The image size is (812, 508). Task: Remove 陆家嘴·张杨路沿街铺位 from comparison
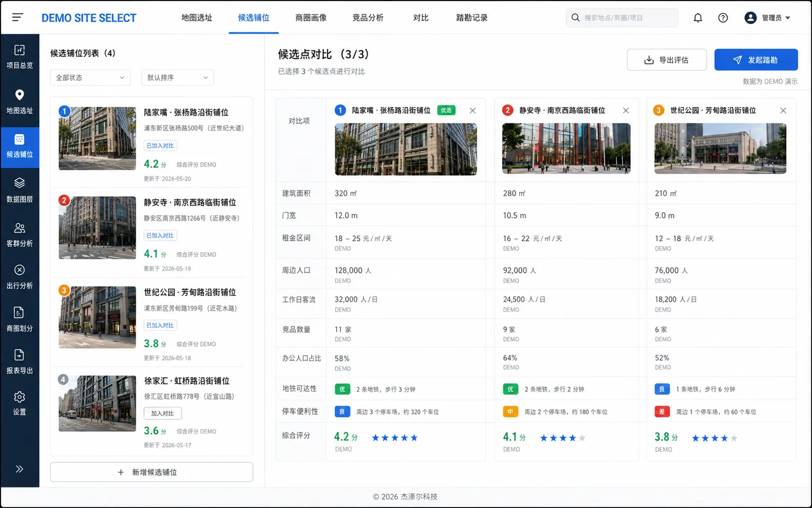pos(473,111)
